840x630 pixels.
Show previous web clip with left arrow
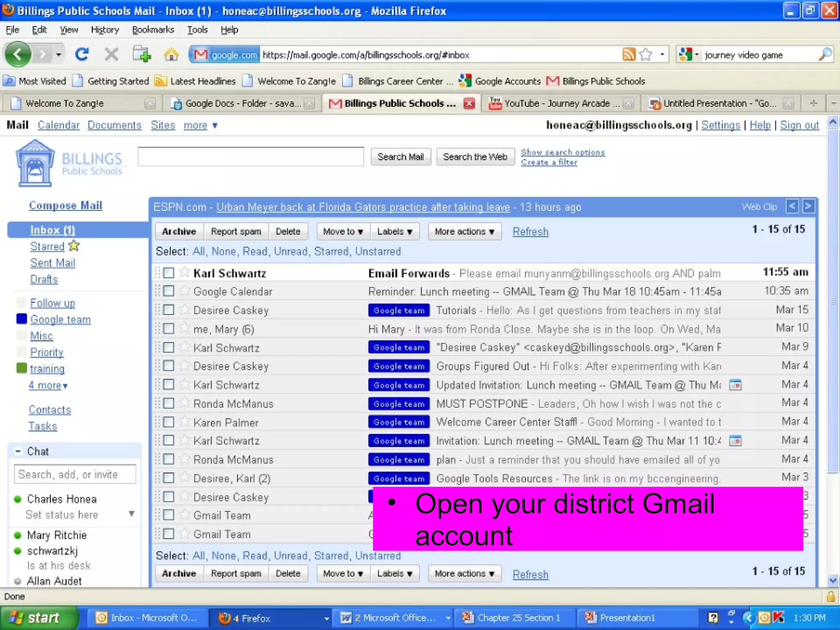coord(792,206)
